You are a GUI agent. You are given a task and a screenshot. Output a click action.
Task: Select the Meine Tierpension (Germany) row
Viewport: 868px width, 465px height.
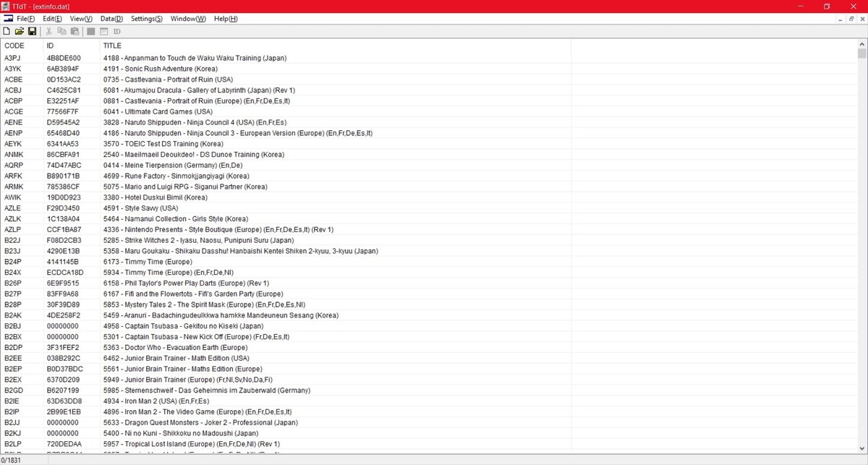(x=428, y=166)
